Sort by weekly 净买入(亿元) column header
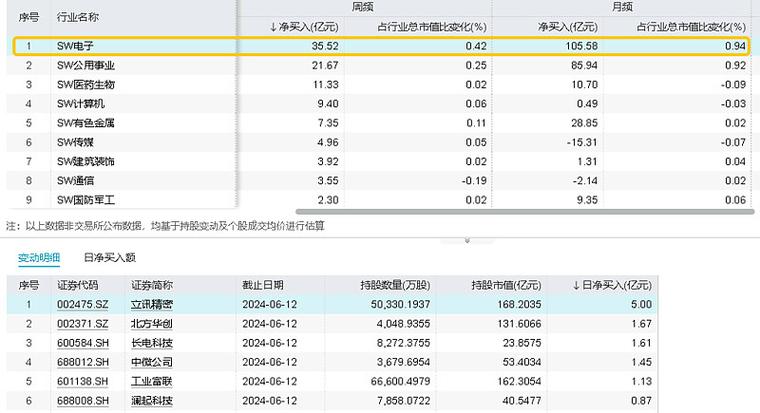The width and height of the screenshot is (760, 413). [x=304, y=27]
